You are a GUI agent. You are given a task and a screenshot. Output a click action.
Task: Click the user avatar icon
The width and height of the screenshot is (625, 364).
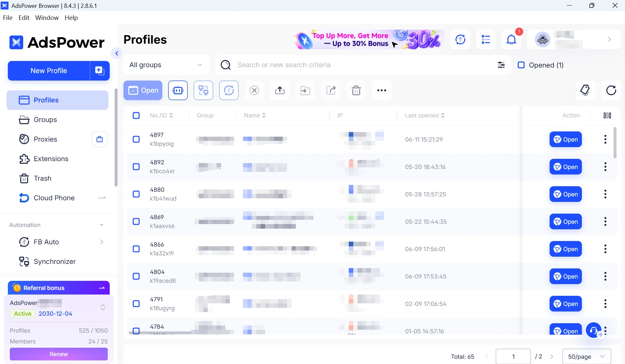pos(543,39)
